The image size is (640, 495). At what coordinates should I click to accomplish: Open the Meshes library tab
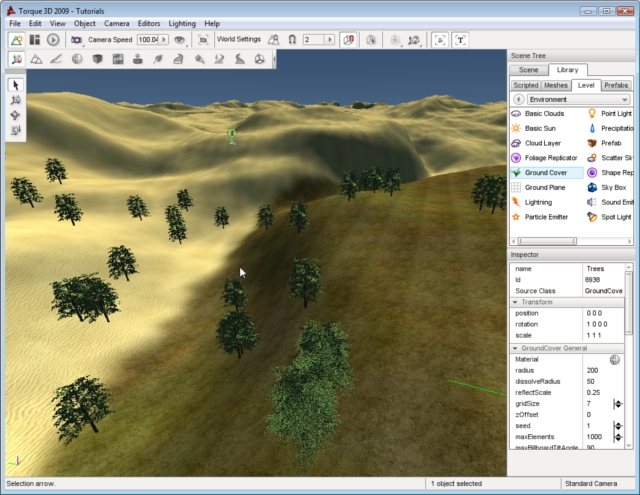[x=556, y=86]
